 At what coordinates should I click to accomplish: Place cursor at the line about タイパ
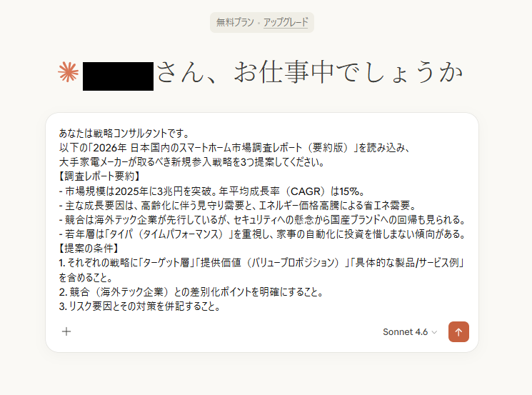(x=263, y=234)
